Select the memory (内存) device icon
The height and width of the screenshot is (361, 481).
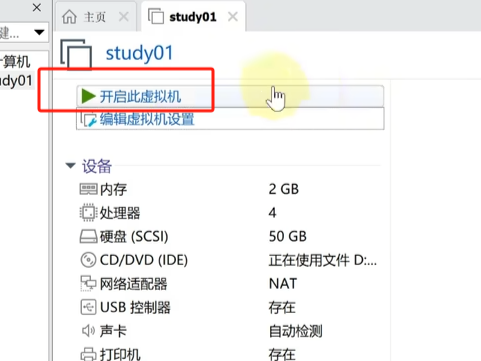coord(88,189)
